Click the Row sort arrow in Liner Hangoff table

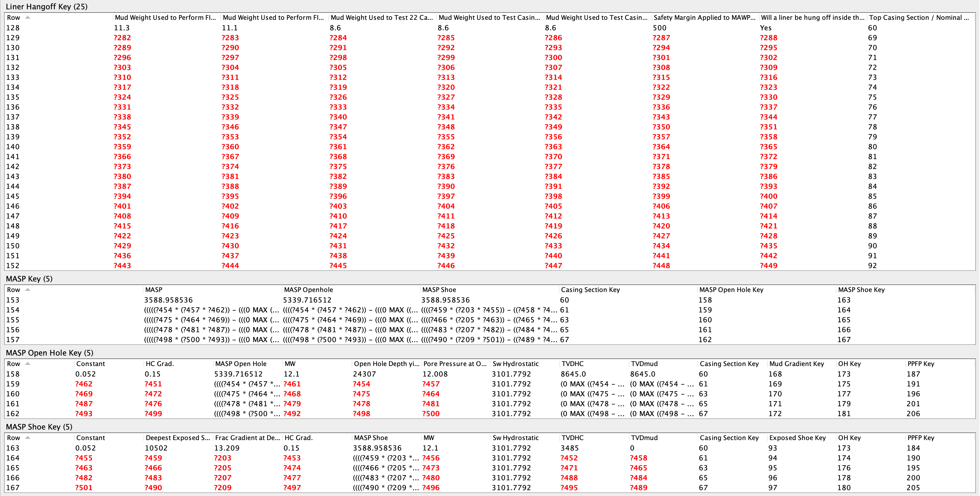click(x=27, y=17)
